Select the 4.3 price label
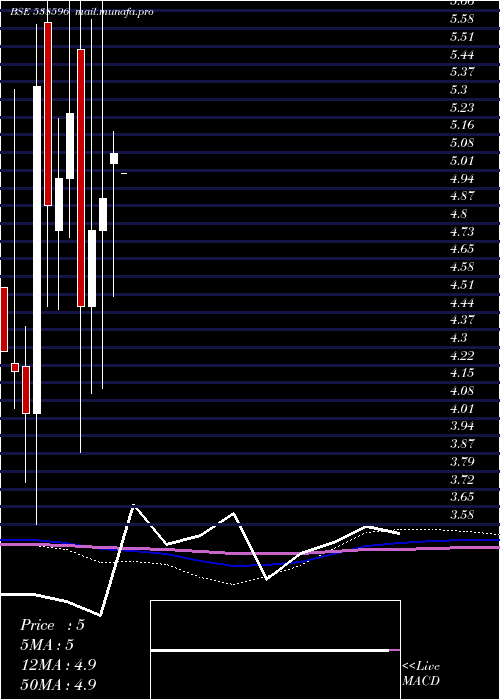The image size is (500, 700). click(x=458, y=338)
